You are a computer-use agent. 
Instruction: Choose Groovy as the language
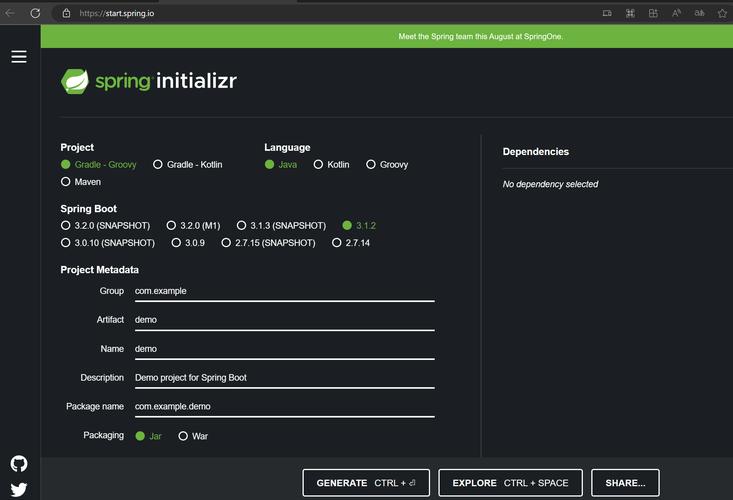(387, 164)
